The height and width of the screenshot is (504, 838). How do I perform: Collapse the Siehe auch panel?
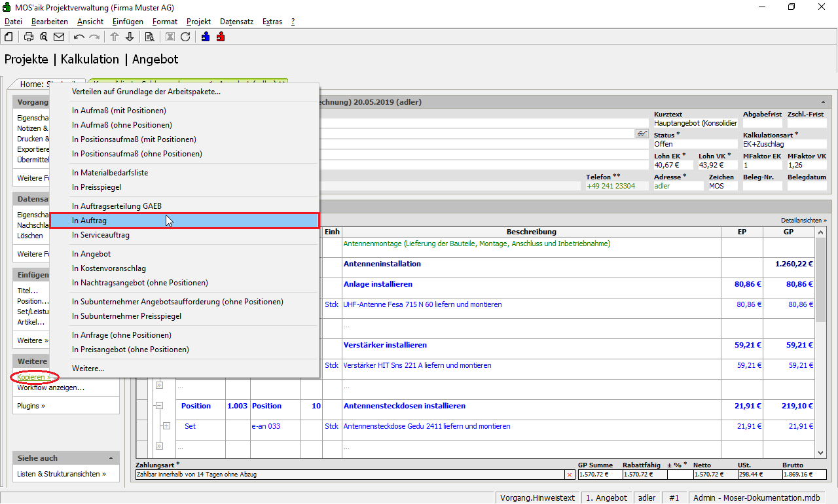pyautogui.click(x=110, y=458)
